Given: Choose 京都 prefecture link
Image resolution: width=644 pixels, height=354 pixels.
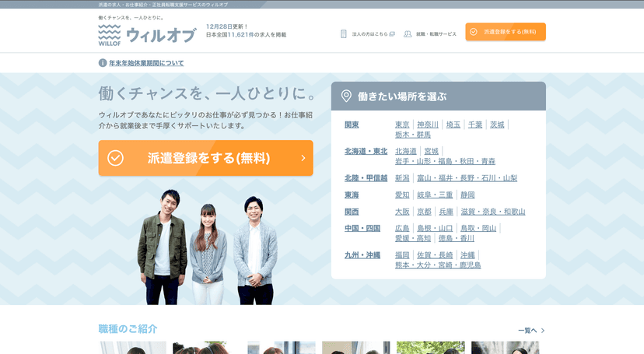Looking at the screenshot, I should coord(424,212).
